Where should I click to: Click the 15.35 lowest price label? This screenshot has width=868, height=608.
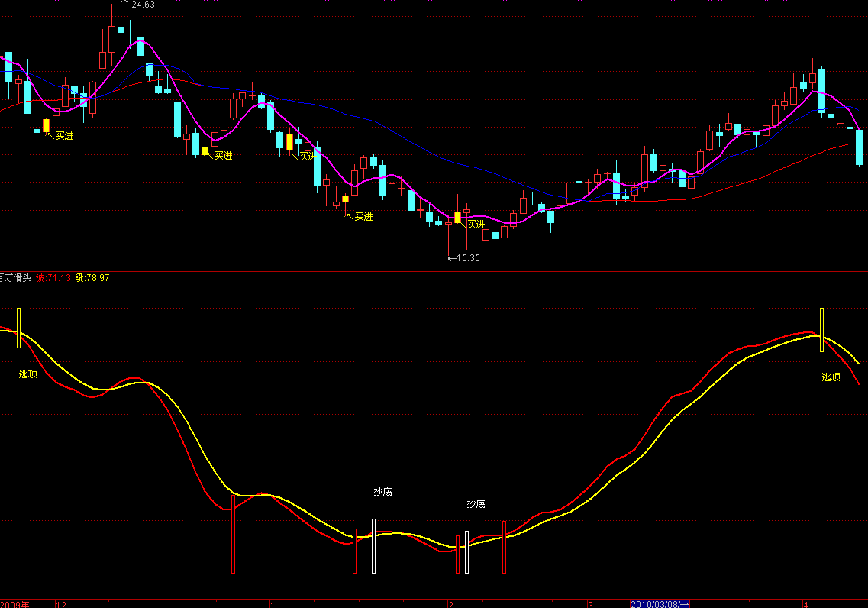[467, 258]
